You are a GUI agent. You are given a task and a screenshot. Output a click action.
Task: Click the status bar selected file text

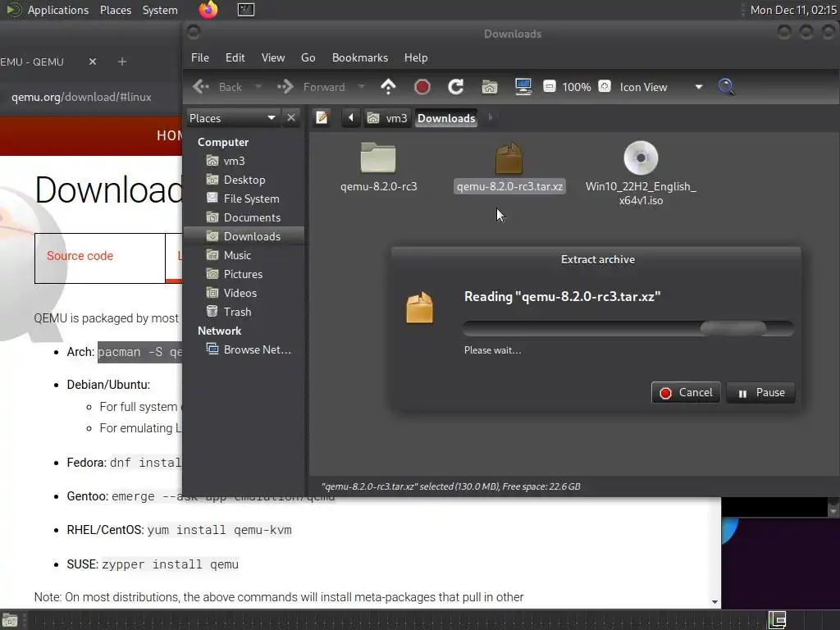[x=450, y=486]
